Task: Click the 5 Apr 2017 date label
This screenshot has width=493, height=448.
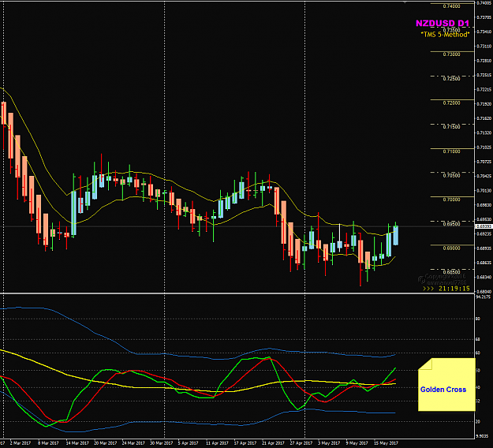Action: (x=188, y=443)
